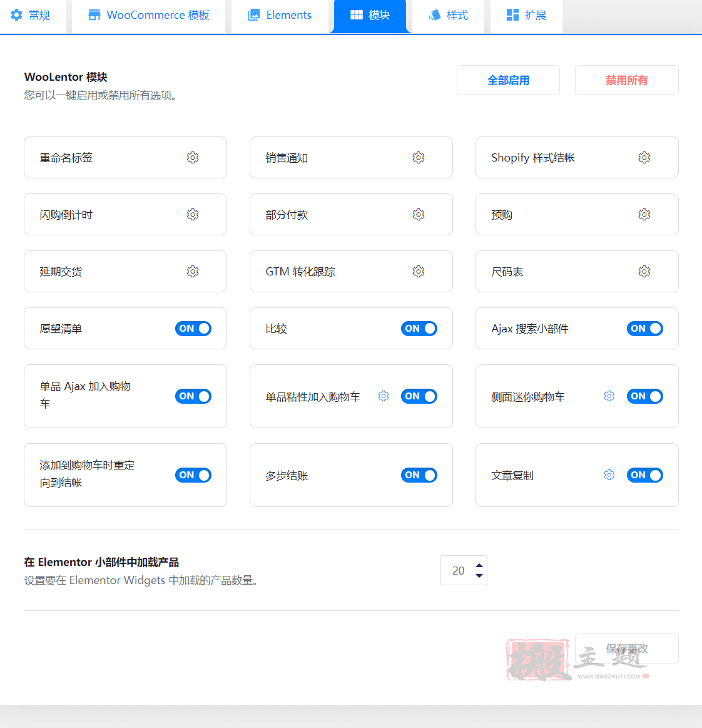Screen dimensions: 702x728
Task: Open settings gear for 延期交货
Action: click(x=193, y=272)
